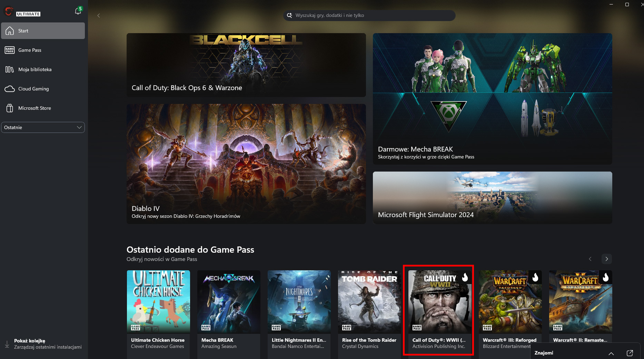The height and width of the screenshot is (359, 644).
Task: Open Little Nightmares II cover art
Action: point(299,302)
